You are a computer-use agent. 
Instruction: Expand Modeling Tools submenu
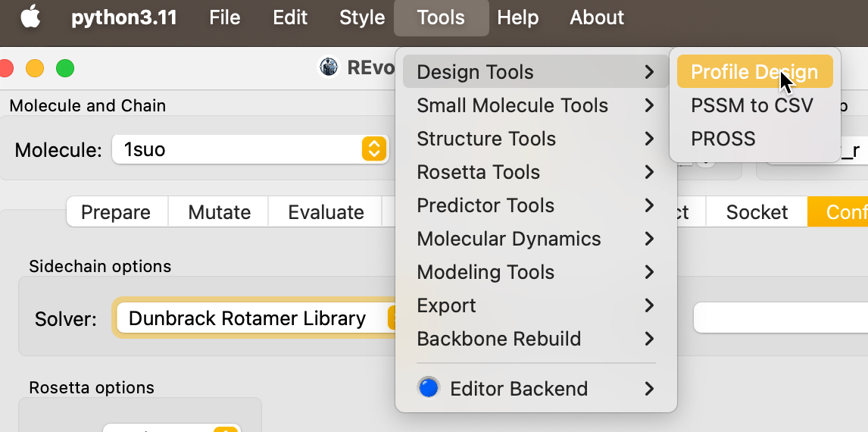click(x=535, y=272)
